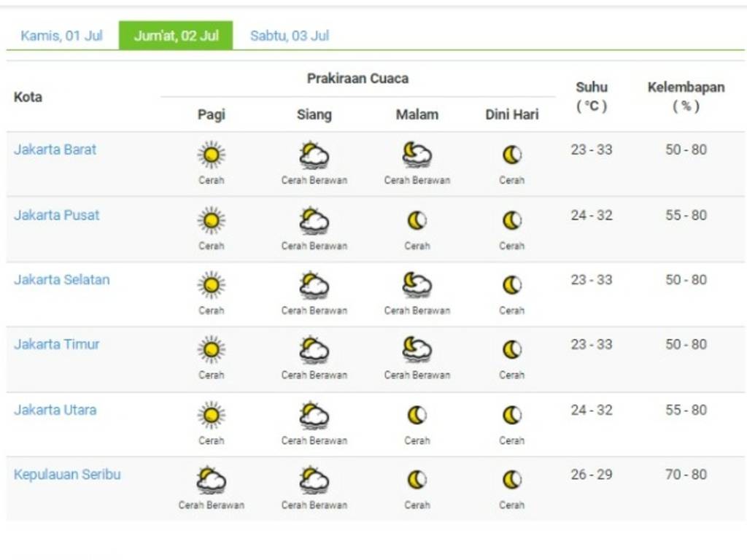Click Jakarta Utara Pagi sun icon
Screen dimensions: 747x560
[x=212, y=415]
